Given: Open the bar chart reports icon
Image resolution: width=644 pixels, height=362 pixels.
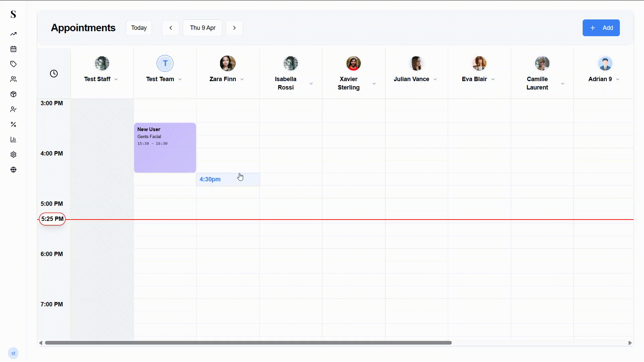Looking at the screenshot, I should (13, 139).
